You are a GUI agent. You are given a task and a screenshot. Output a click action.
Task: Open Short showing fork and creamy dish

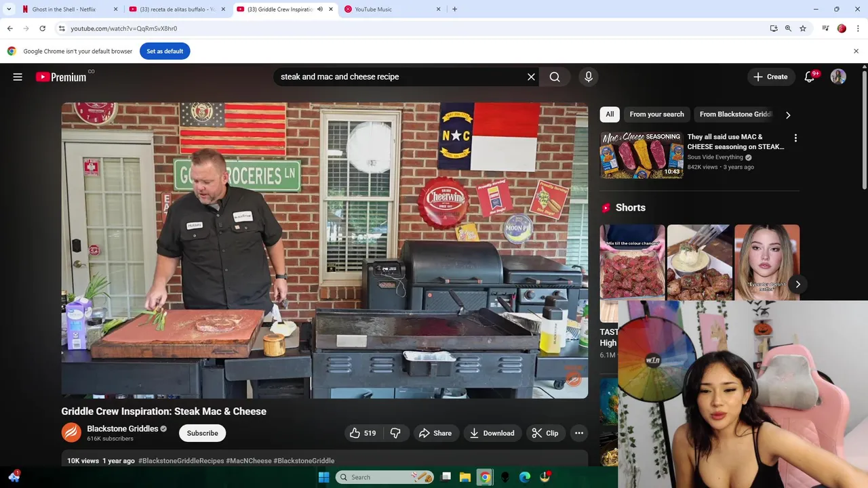[x=699, y=262]
